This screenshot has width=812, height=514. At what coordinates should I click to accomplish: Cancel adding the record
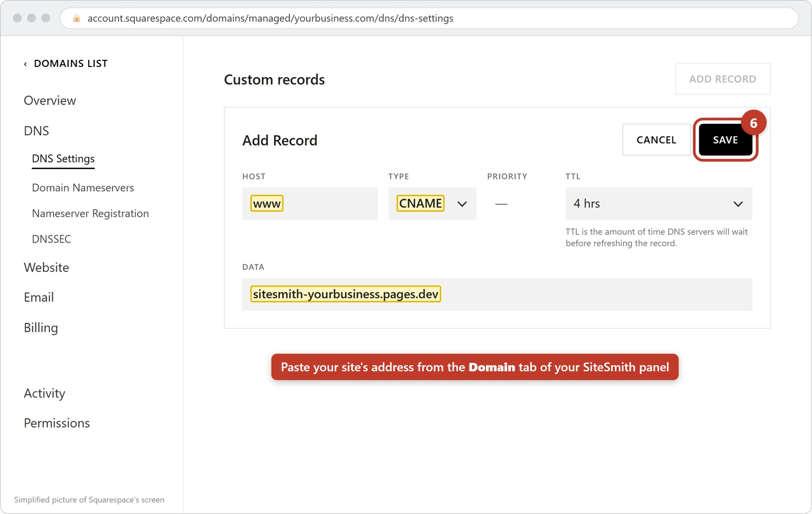[x=656, y=140]
